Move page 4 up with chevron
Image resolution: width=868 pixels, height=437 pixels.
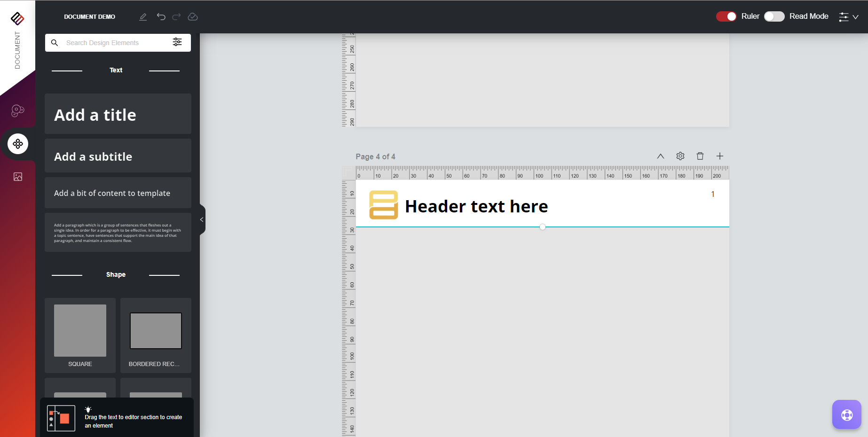point(661,156)
